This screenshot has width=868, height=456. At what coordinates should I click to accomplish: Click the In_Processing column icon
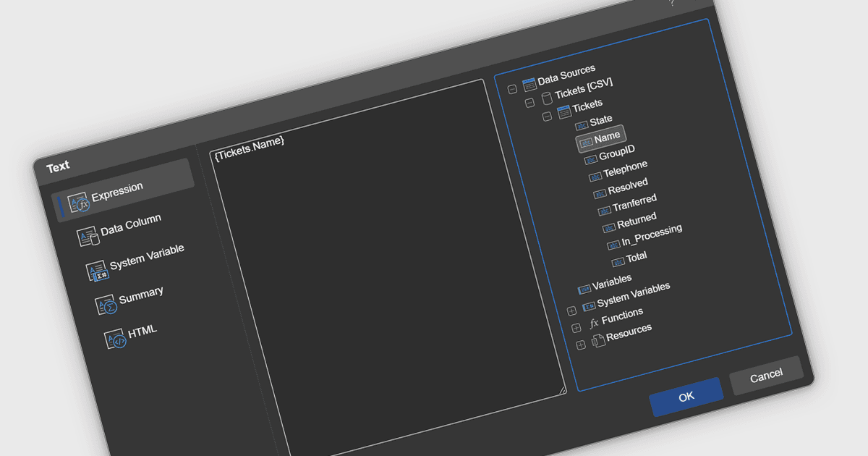coord(613,245)
